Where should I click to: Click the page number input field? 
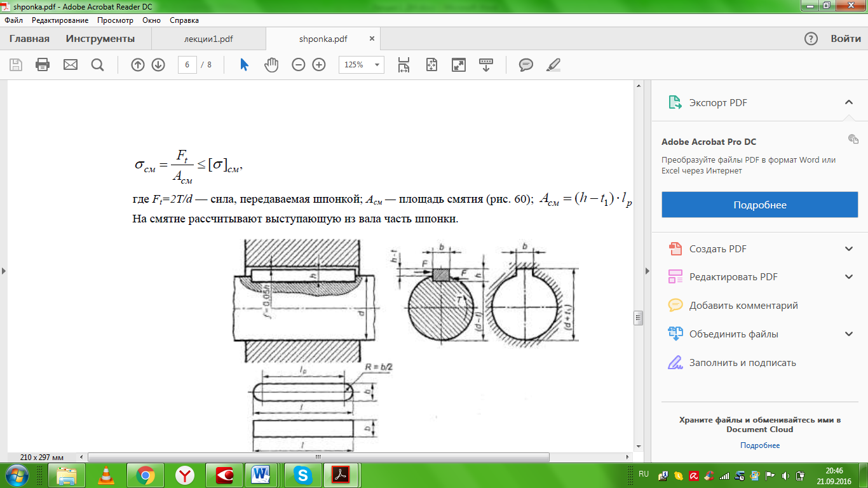(187, 65)
